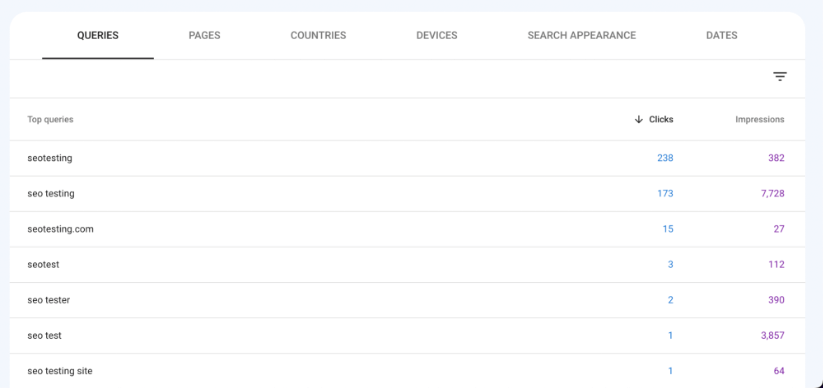The image size is (823, 388).
Task: Select the query 'seotesting.com'
Action: point(60,229)
